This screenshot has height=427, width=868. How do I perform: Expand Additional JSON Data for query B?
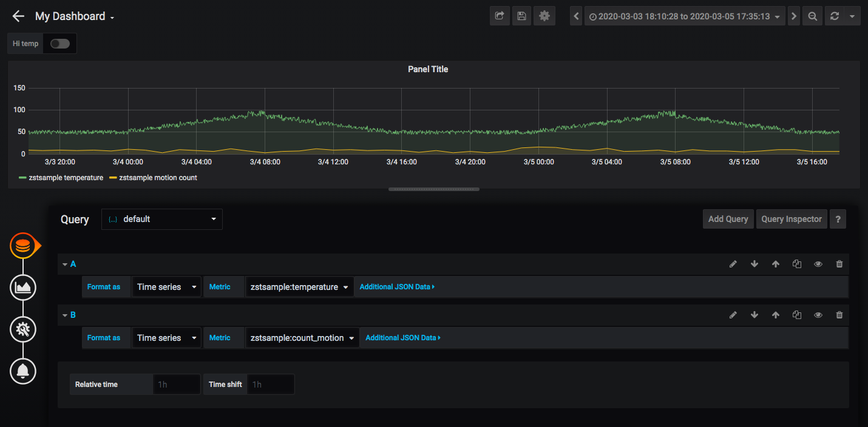tap(402, 338)
